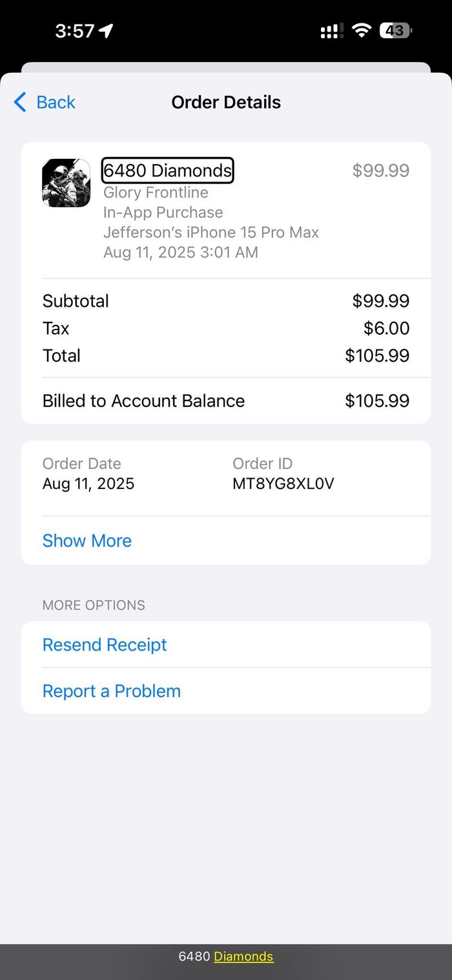Tap the $99.99 item price

point(381,171)
